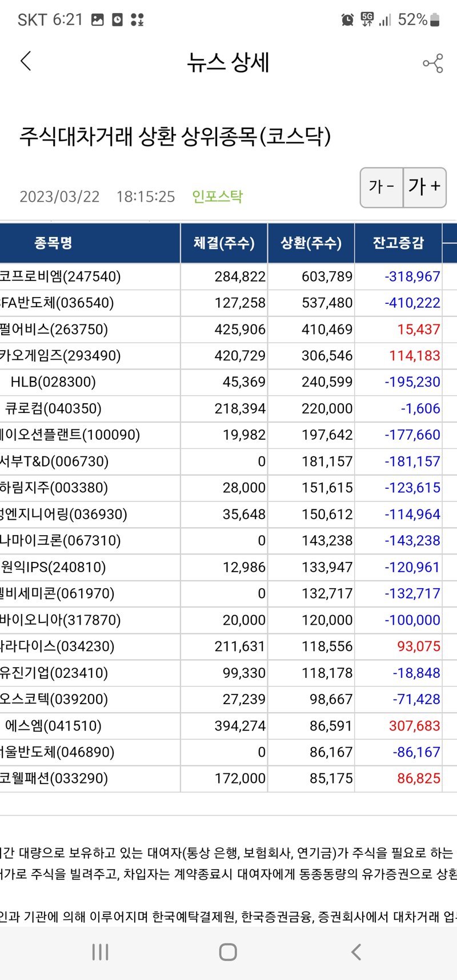Select the stock row HLB(028300)
The height and width of the screenshot is (980, 457).
pyautogui.click(x=228, y=382)
